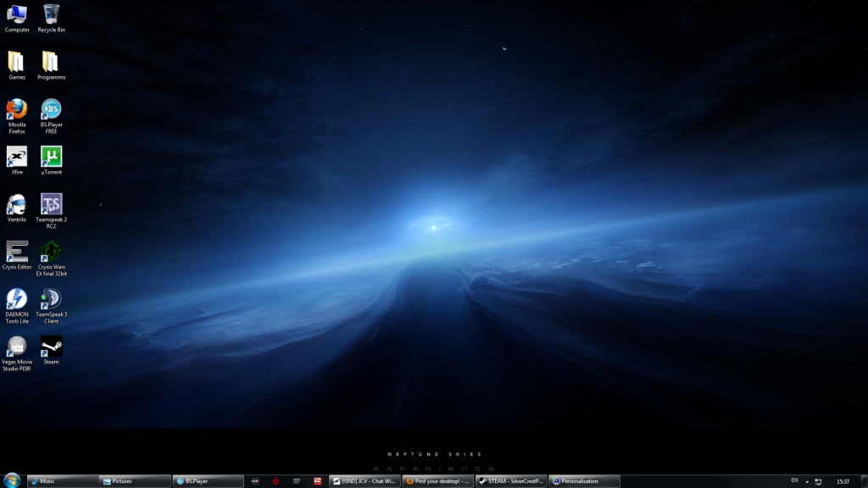Screen dimensions: 868x488
Task: Launch the Xfire desktop shortcut
Action: pos(17,157)
